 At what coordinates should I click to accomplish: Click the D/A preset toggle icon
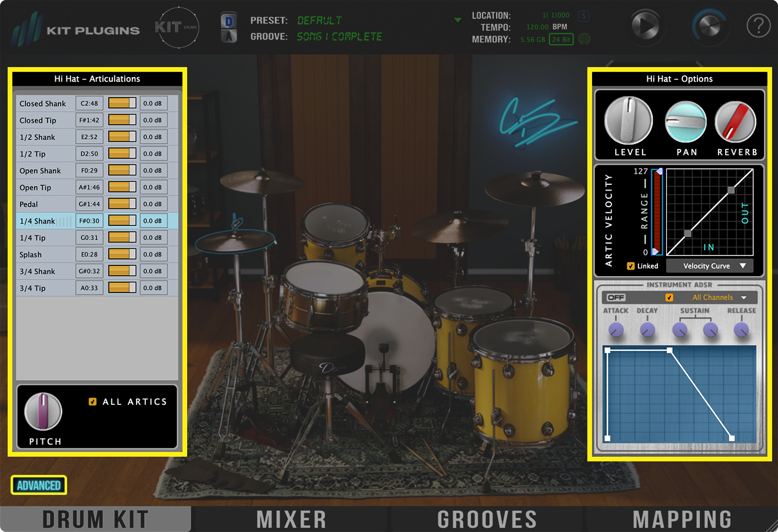click(229, 28)
